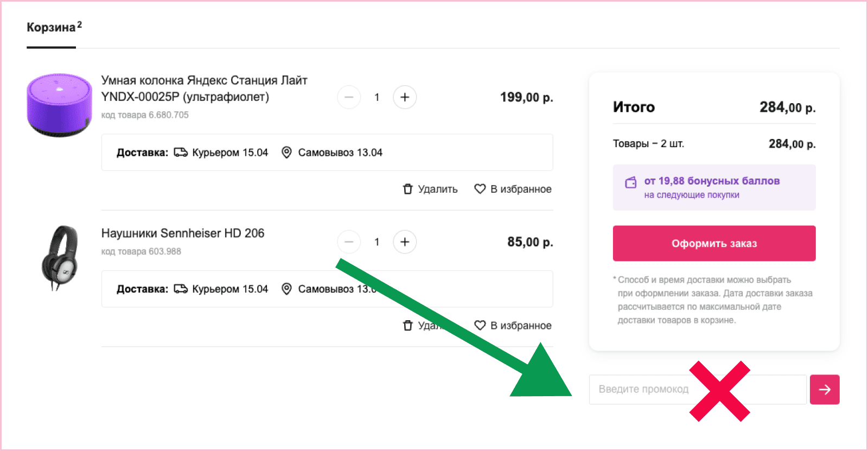Delete the Yandex Station speaker via Удалить
This screenshot has height=451, width=868.
[430, 189]
